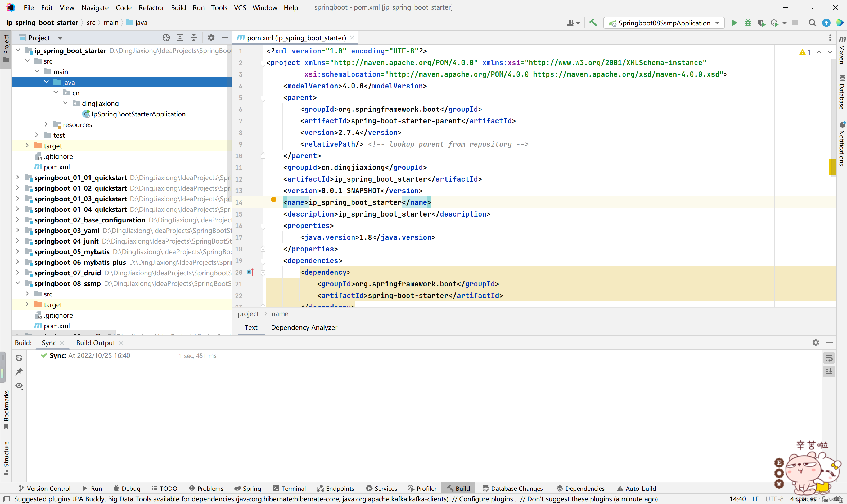Open Build panel settings gear
This screenshot has width=847, height=504.
(x=816, y=342)
